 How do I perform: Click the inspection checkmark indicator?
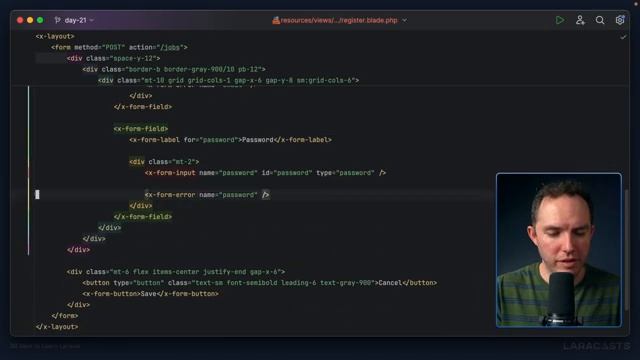point(623,37)
